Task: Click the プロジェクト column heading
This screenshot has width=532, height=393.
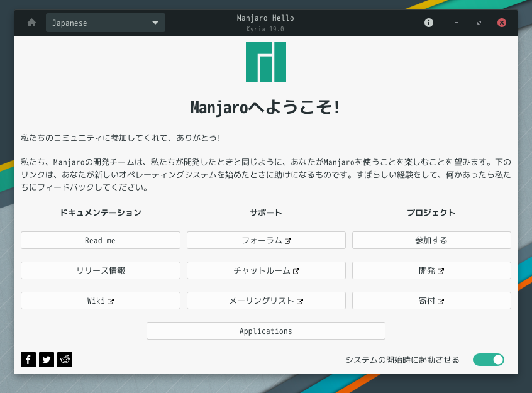Action: point(431,213)
